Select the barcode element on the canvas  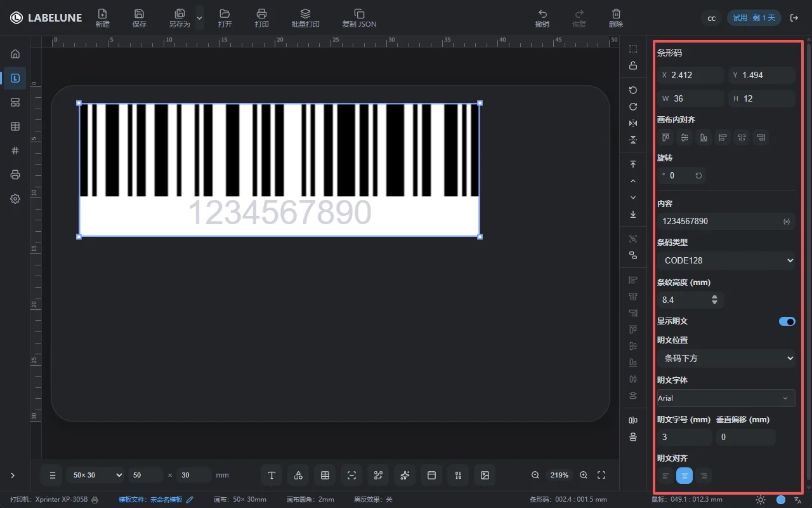click(279, 170)
